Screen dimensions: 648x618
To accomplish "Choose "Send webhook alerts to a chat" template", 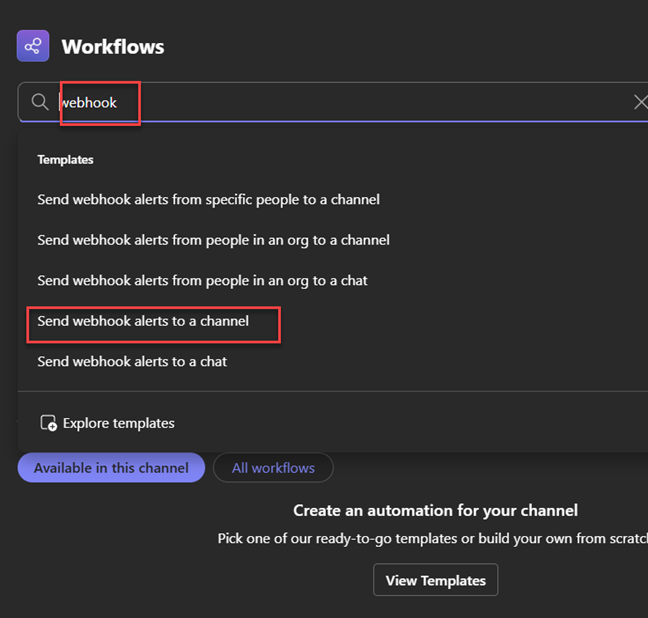I will pyautogui.click(x=132, y=361).
